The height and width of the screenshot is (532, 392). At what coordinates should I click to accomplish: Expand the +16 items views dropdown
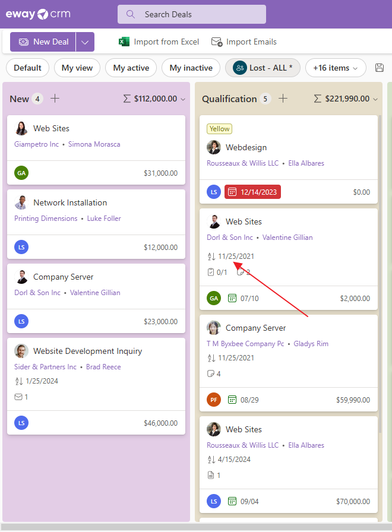(x=336, y=68)
